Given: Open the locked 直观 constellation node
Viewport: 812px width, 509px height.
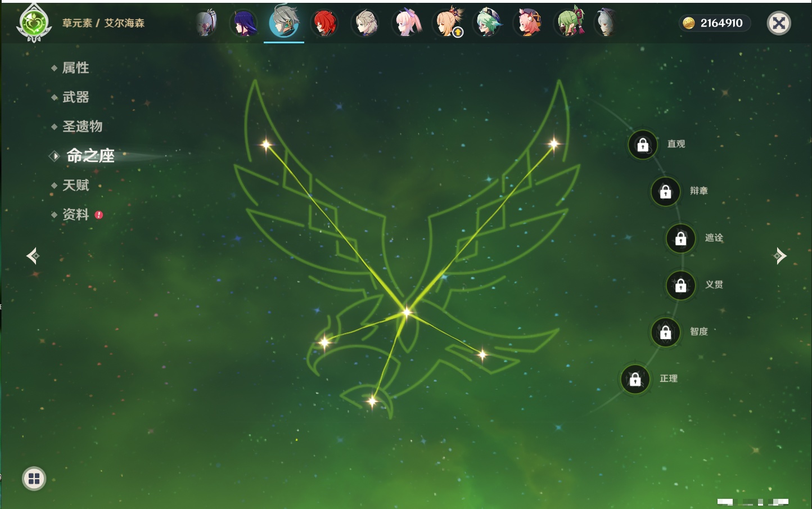Looking at the screenshot, I should point(643,145).
